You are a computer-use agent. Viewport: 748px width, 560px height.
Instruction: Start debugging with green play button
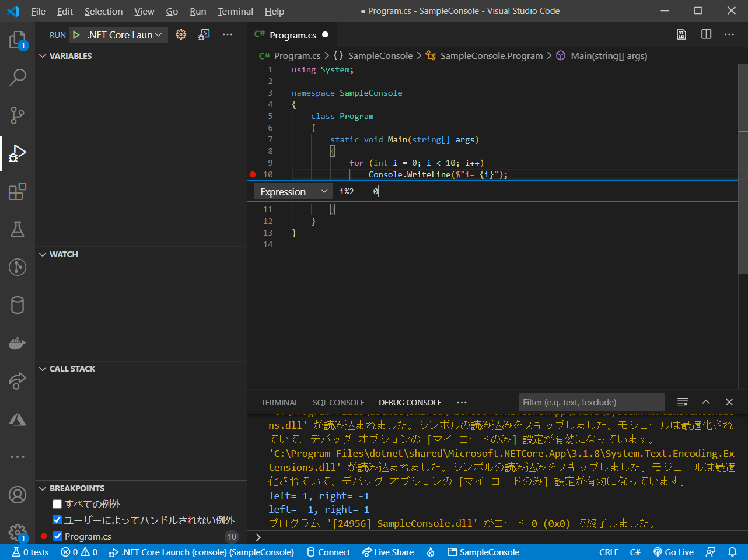(x=76, y=35)
